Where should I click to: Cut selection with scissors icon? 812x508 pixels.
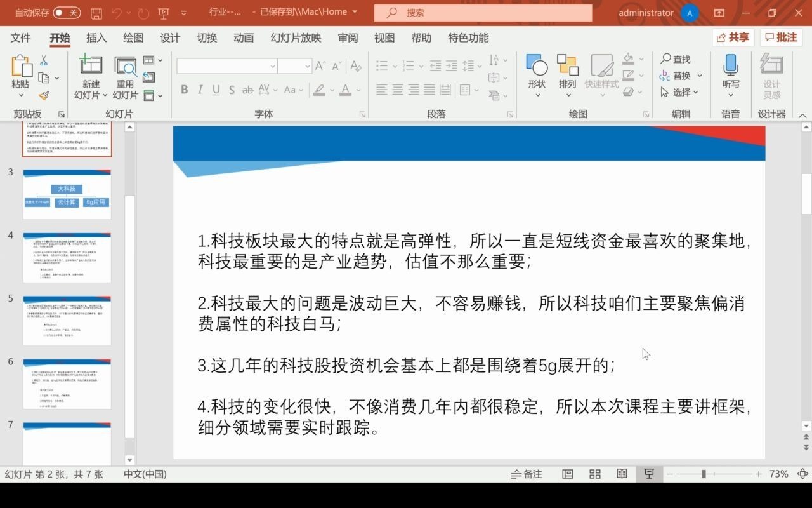pyautogui.click(x=44, y=60)
